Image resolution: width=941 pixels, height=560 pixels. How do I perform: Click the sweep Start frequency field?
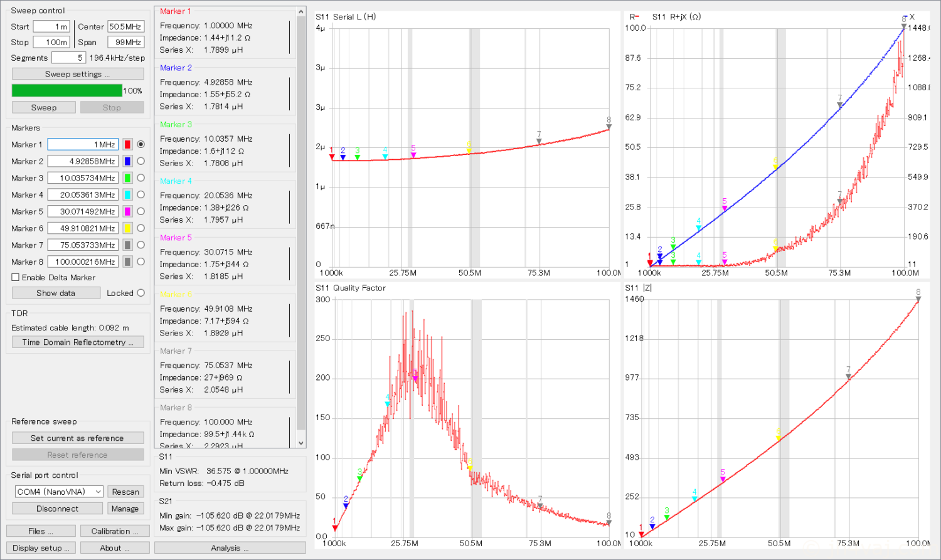pos(51,26)
